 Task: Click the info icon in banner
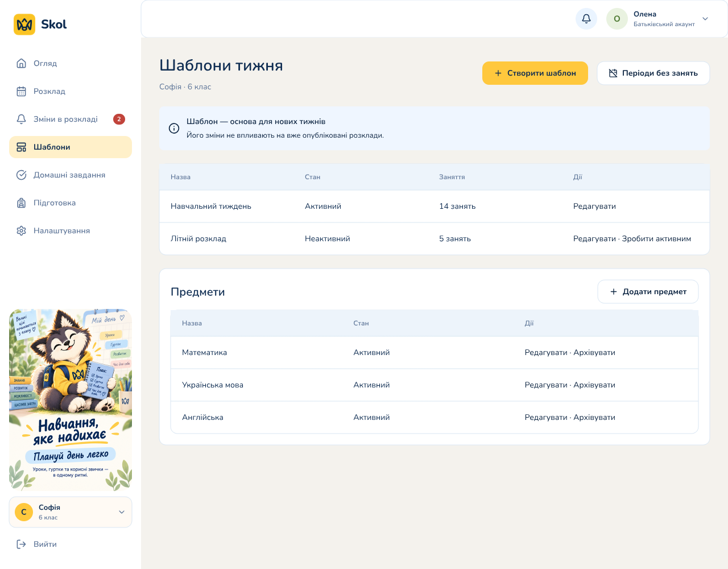tap(174, 129)
